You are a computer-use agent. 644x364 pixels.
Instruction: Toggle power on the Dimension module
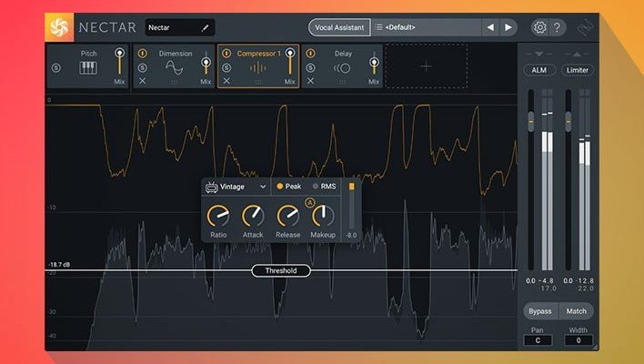click(x=142, y=54)
